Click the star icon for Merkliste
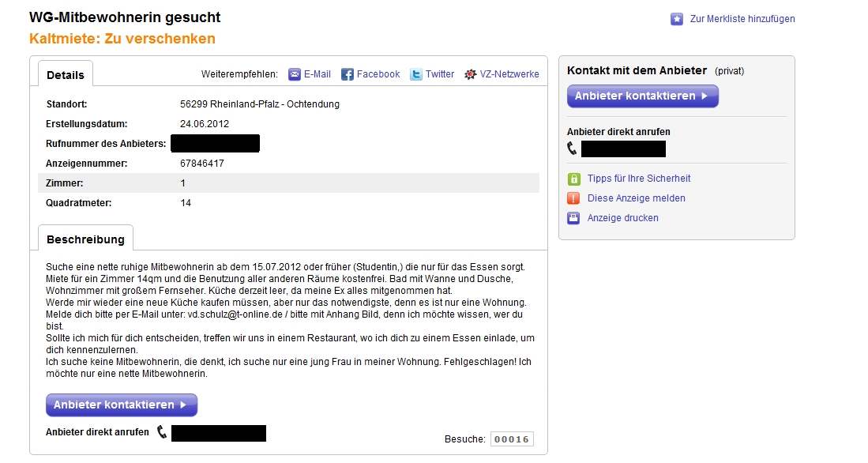Viewport: 868px width, 463px height. [x=677, y=19]
